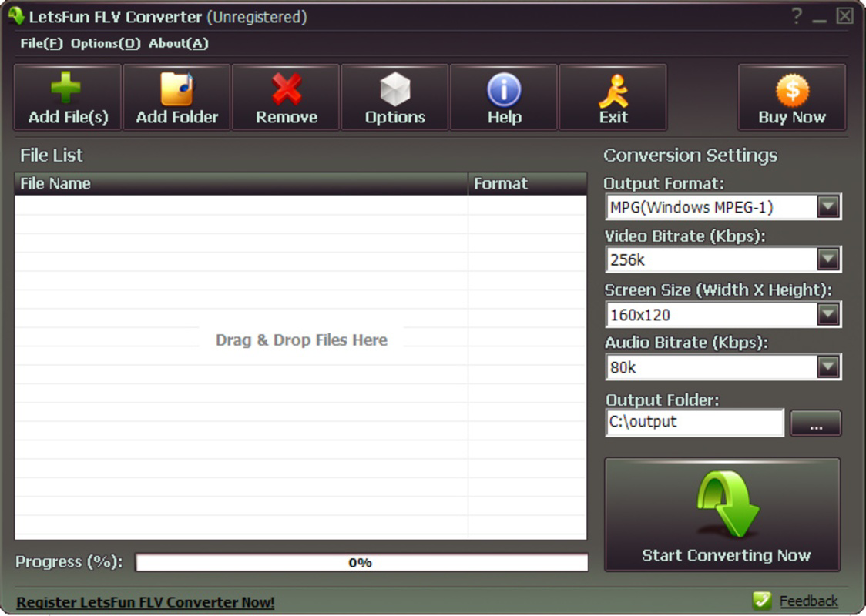Browse output folder with the ... button
Screen dimensions: 866x616
click(x=815, y=423)
